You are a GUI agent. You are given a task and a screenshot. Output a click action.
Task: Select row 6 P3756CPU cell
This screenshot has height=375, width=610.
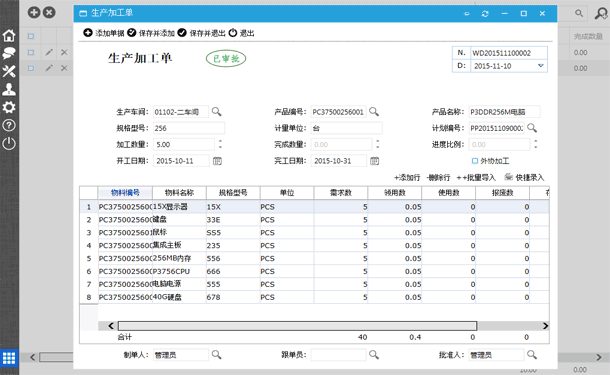point(179,271)
